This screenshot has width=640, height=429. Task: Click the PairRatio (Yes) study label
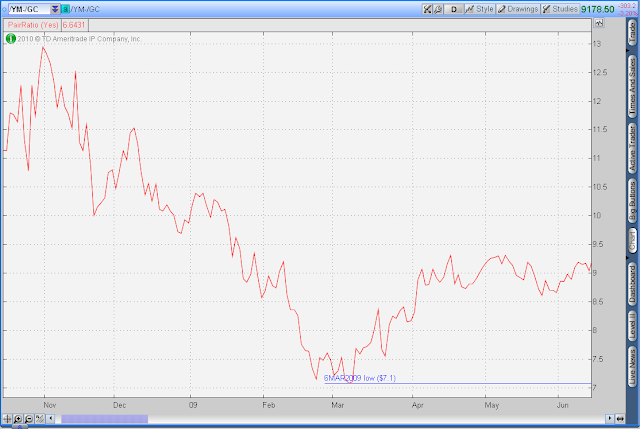[x=33, y=25]
